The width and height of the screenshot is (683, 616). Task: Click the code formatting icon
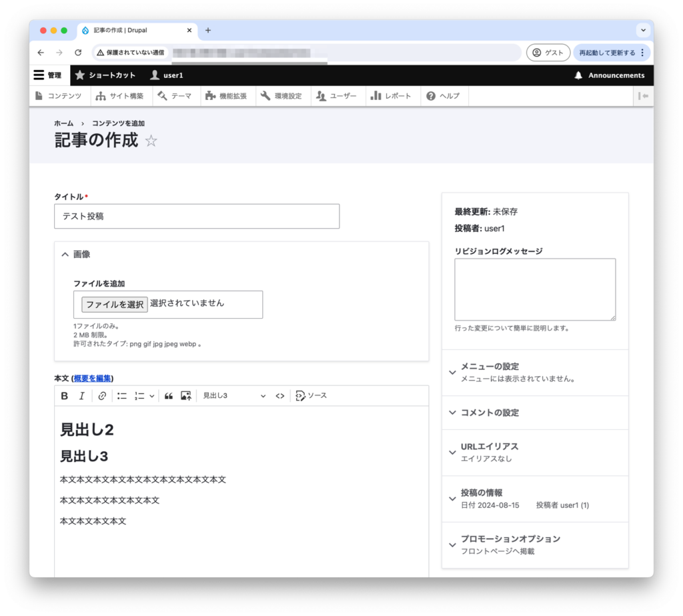(x=280, y=396)
